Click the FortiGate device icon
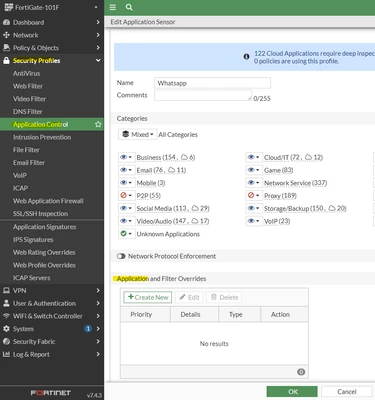This screenshot has width=375, height=400. (8, 7)
